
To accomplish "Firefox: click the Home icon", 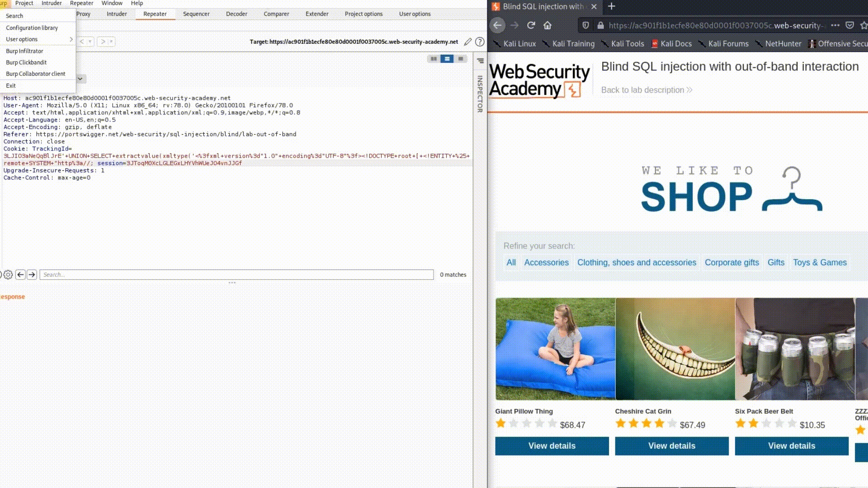I will (x=547, y=25).
